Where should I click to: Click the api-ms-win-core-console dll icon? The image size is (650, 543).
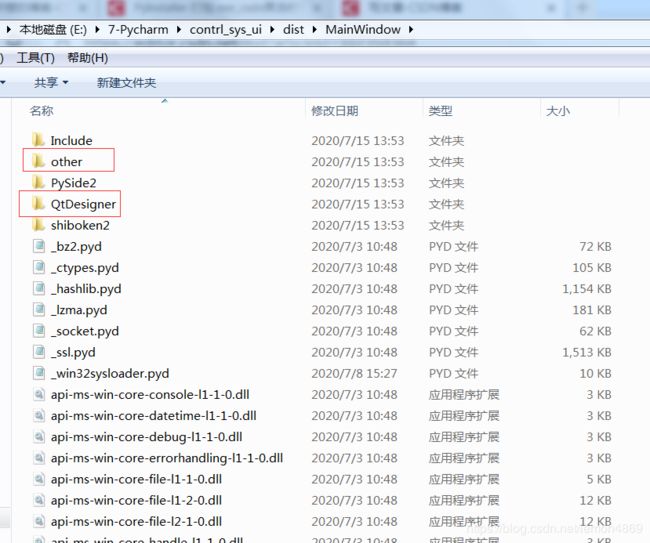coord(39,394)
